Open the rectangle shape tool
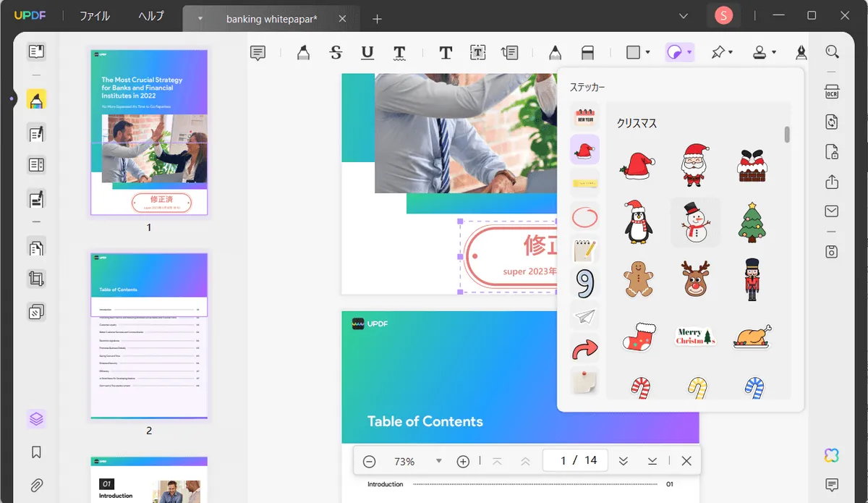 (x=633, y=52)
